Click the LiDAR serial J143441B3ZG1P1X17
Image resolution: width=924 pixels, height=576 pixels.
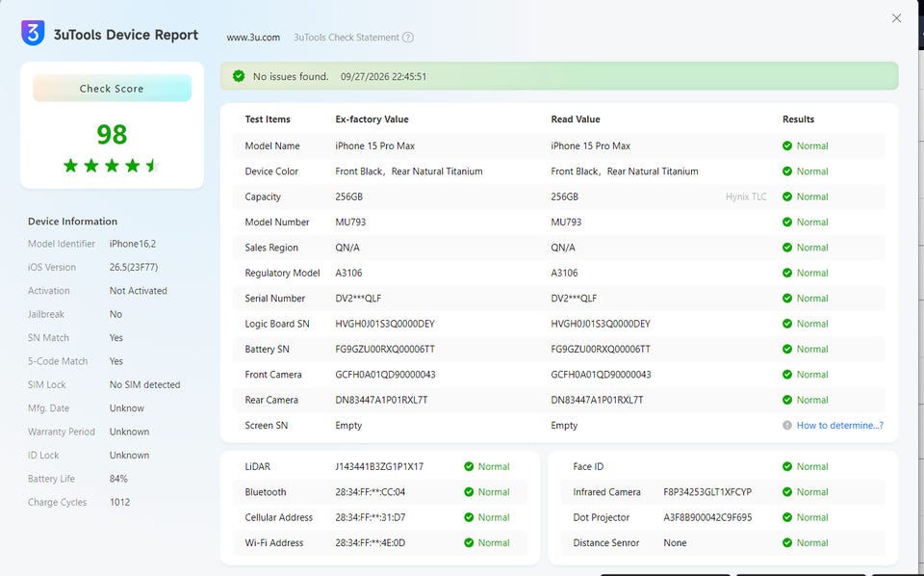[x=379, y=466]
